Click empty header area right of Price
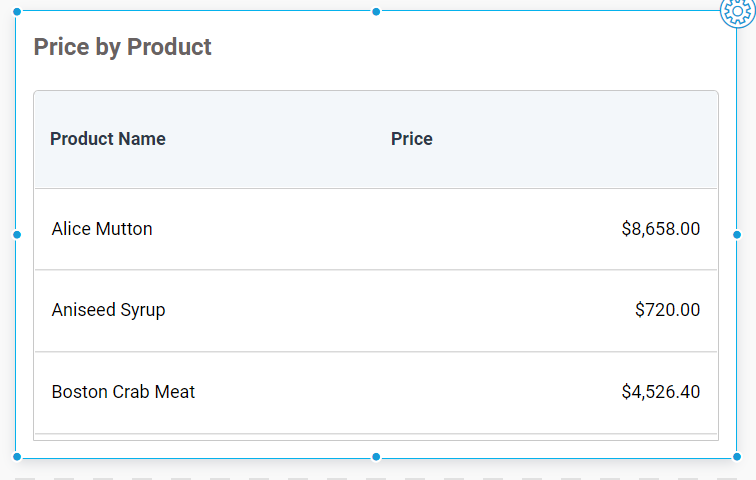This screenshot has height=480, width=756. point(580,139)
